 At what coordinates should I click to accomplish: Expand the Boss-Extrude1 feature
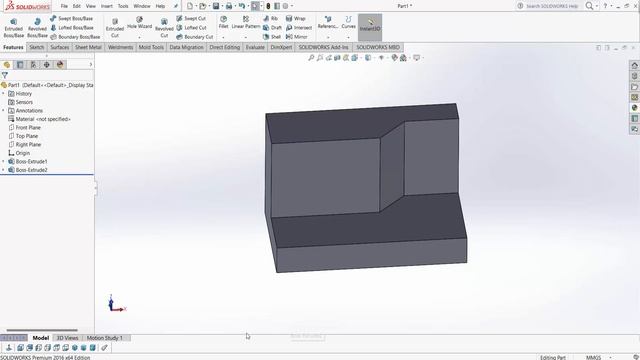coord(3,162)
